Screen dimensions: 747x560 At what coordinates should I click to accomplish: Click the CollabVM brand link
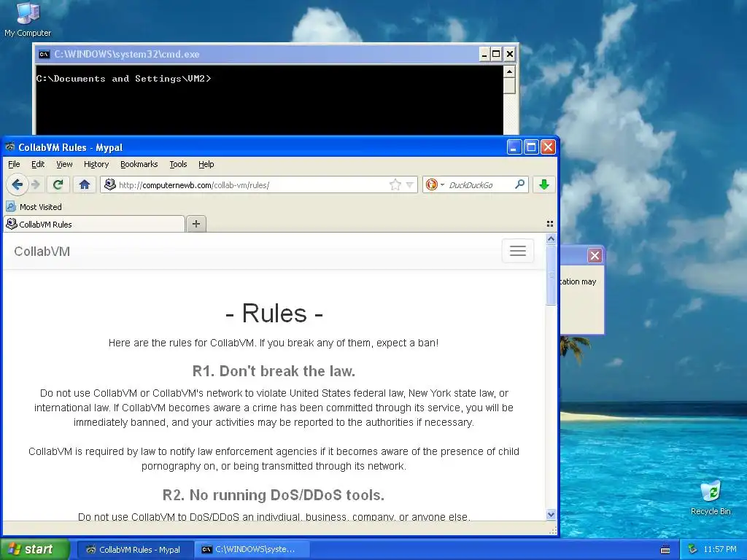click(x=42, y=252)
